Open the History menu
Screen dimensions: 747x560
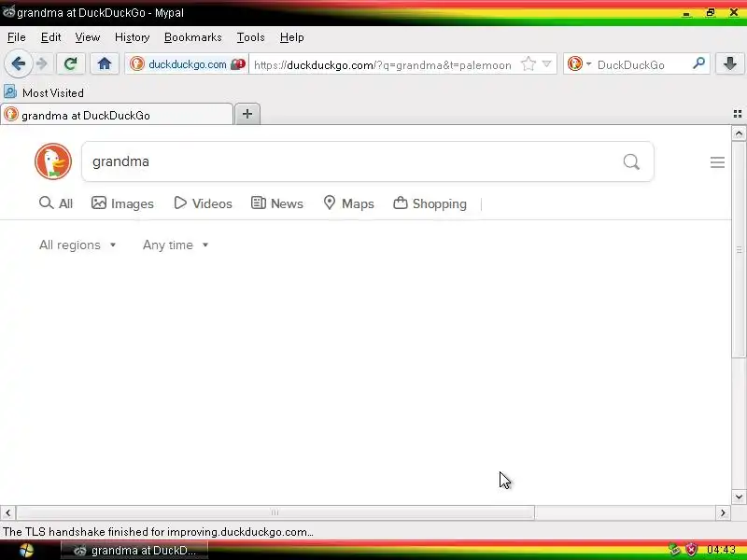pos(132,37)
